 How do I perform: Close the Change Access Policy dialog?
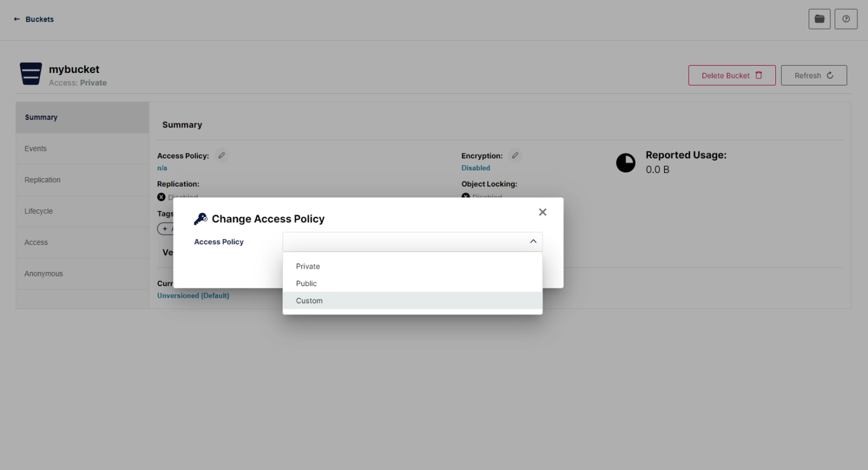[542, 212]
